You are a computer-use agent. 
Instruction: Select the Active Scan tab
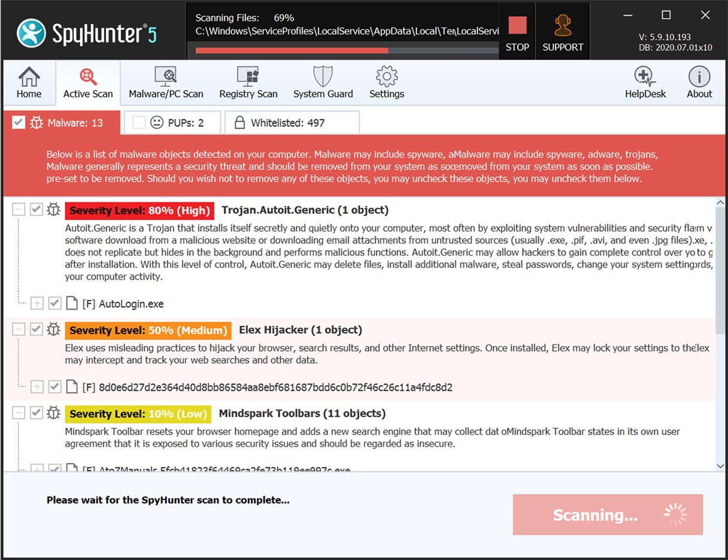tap(88, 83)
